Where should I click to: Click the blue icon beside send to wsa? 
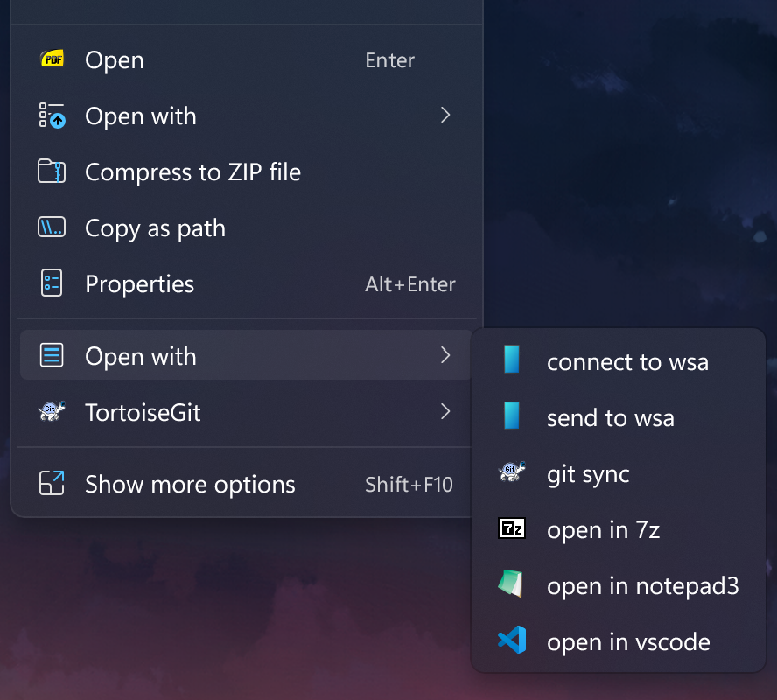point(511,416)
